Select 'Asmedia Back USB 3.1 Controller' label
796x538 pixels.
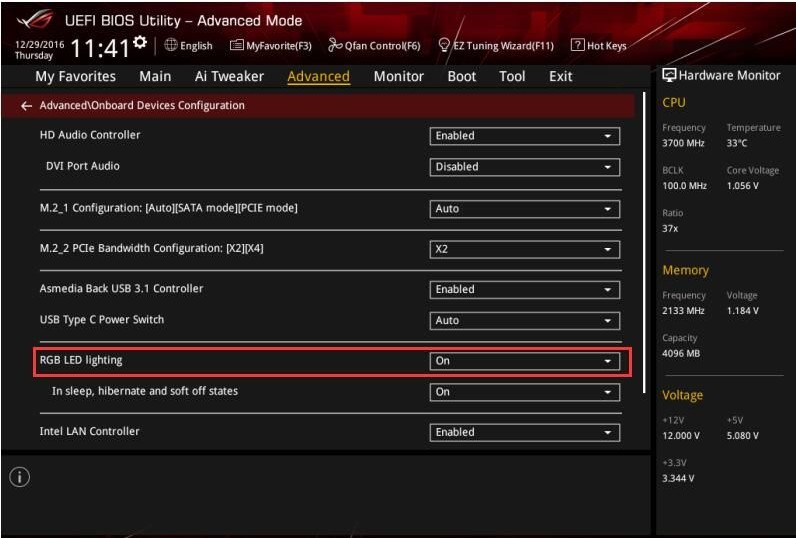pyautogui.click(x=121, y=288)
